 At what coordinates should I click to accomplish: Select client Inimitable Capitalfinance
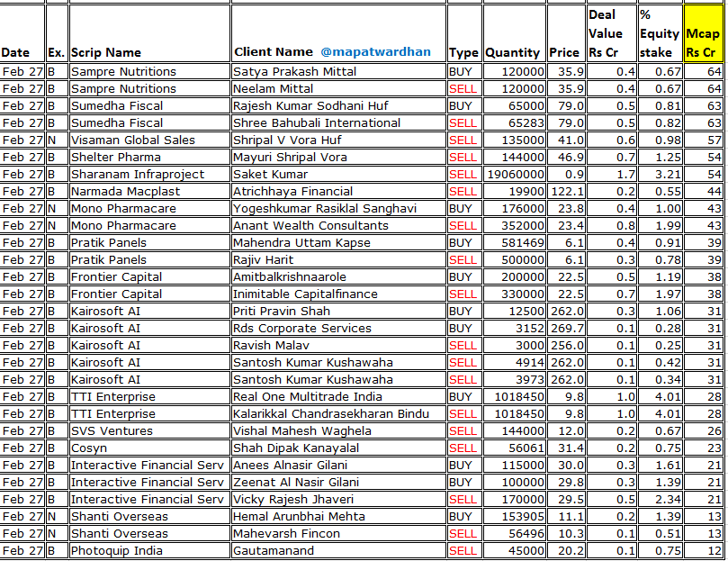pyautogui.click(x=305, y=294)
